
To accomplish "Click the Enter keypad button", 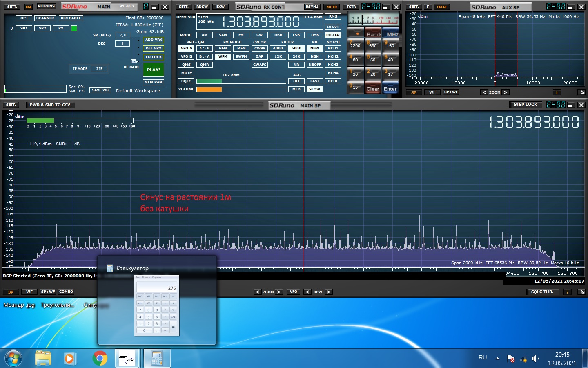I will pyautogui.click(x=390, y=88).
